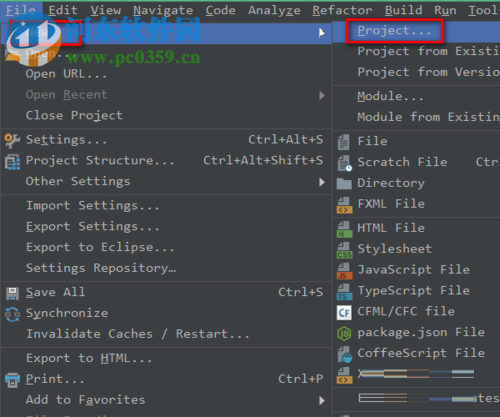Open the View menu
Screen dimensions: 500x417
pos(106,10)
